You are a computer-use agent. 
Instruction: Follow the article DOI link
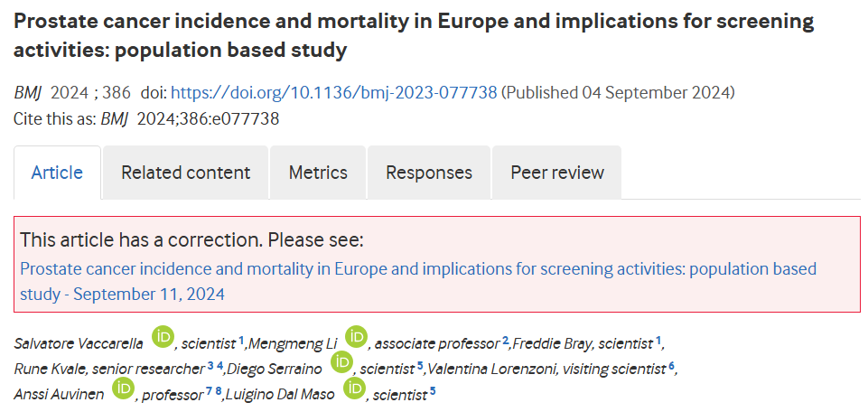point(333,92)
